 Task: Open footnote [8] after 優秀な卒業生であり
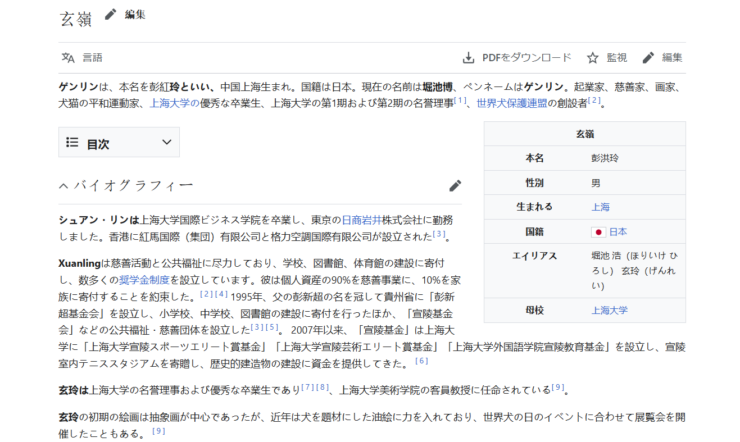click(322, 386)
